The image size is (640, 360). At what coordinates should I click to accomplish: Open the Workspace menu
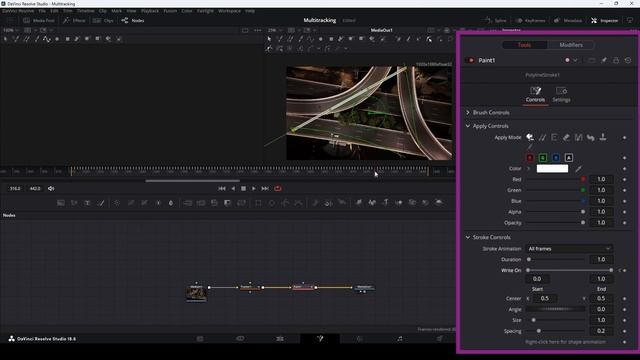[229, 11]
